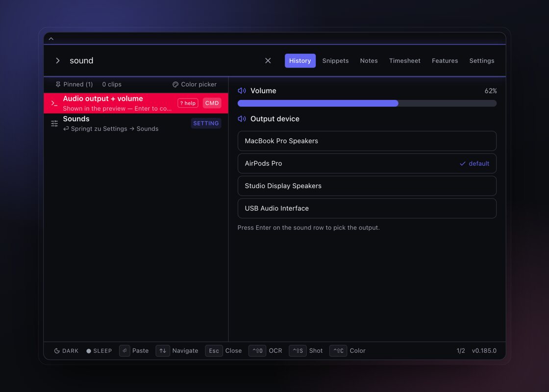
Task: Open the '? help' badge
Action: tap(188, 103)
